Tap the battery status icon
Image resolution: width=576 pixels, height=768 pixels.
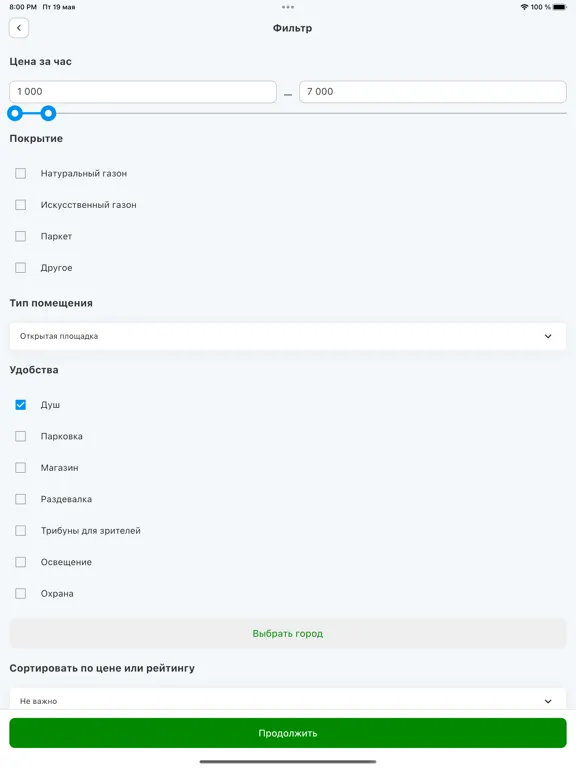559,7
